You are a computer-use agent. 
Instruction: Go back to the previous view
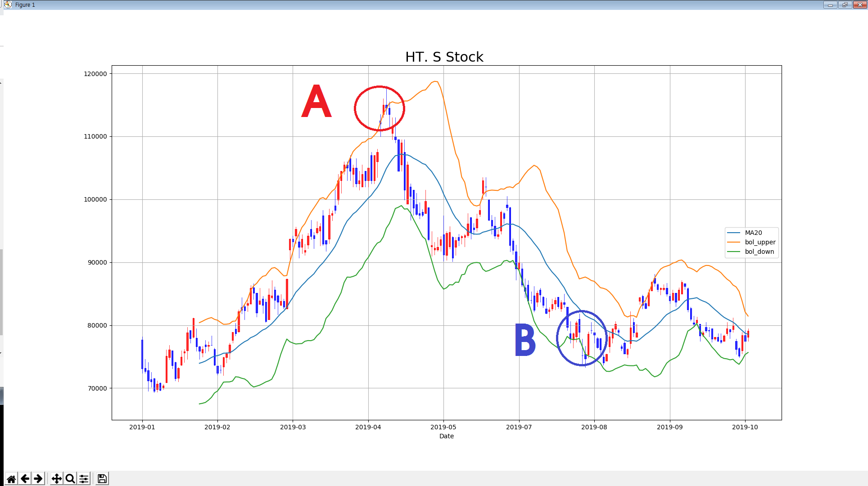tap(25, 479)
